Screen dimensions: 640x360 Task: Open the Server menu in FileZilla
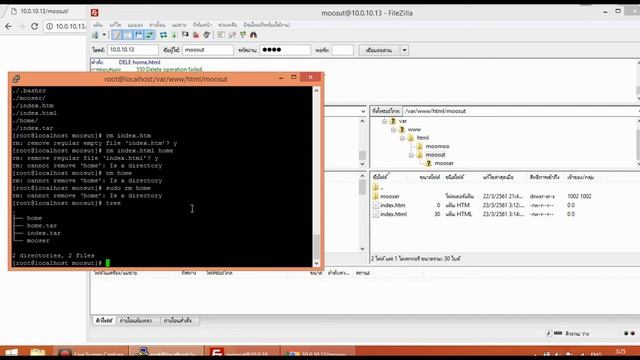click(179, 25)
